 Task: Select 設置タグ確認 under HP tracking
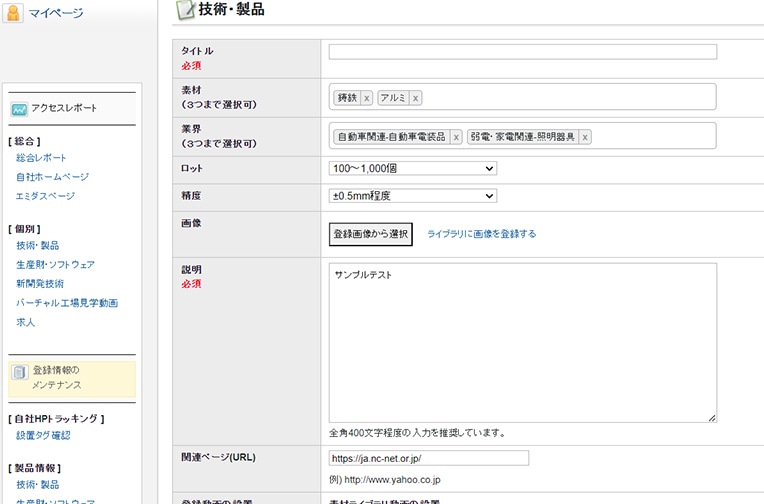pyautogui.click(x=43, y=435)
